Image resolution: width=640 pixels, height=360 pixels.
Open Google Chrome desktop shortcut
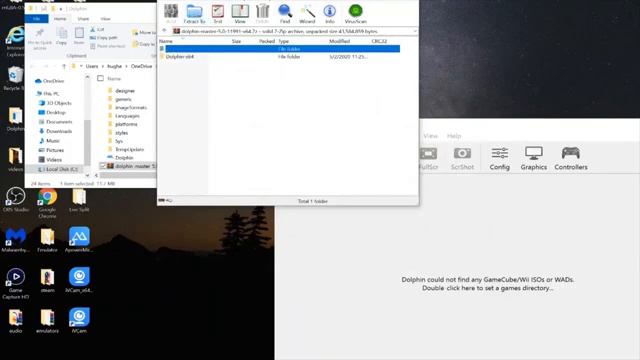(47, 203)
